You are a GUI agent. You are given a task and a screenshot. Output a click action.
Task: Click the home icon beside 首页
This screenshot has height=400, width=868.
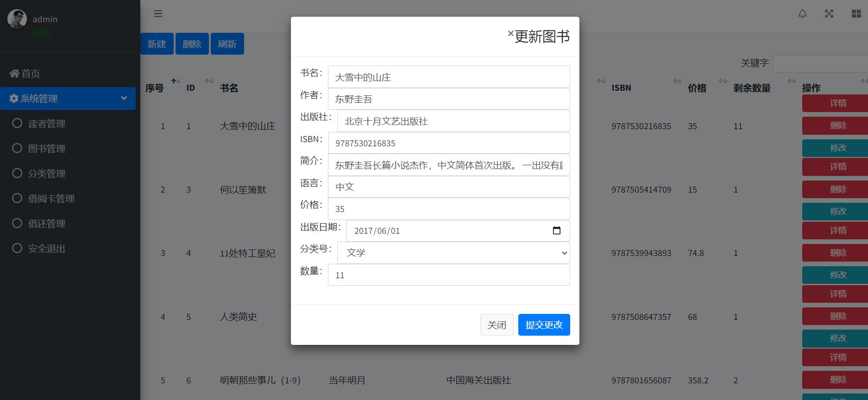(x=14, y=73)
